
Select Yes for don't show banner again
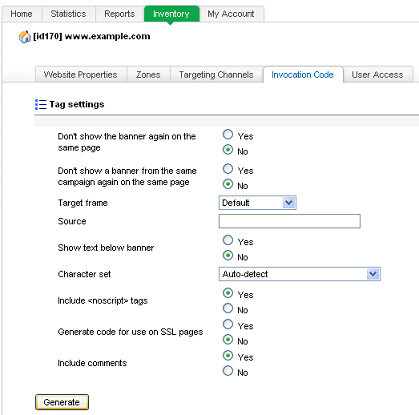click(228, 135)
